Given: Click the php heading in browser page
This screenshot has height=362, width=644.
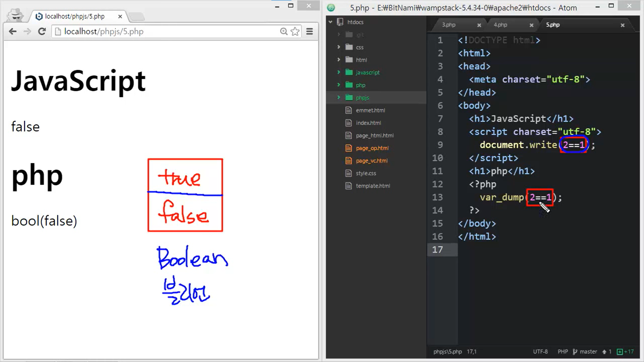Looking at the screenshot, I should 37,177.
